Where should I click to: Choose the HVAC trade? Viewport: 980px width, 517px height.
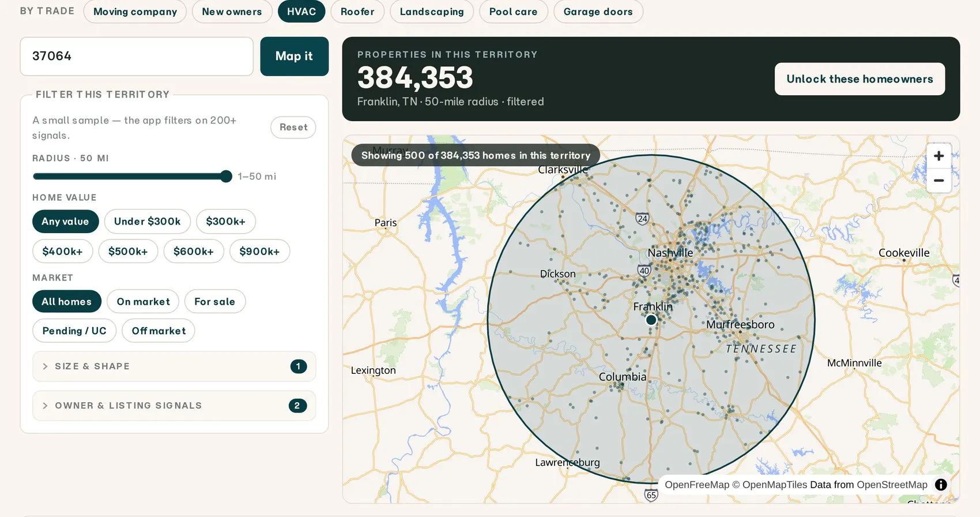(301, 12)
